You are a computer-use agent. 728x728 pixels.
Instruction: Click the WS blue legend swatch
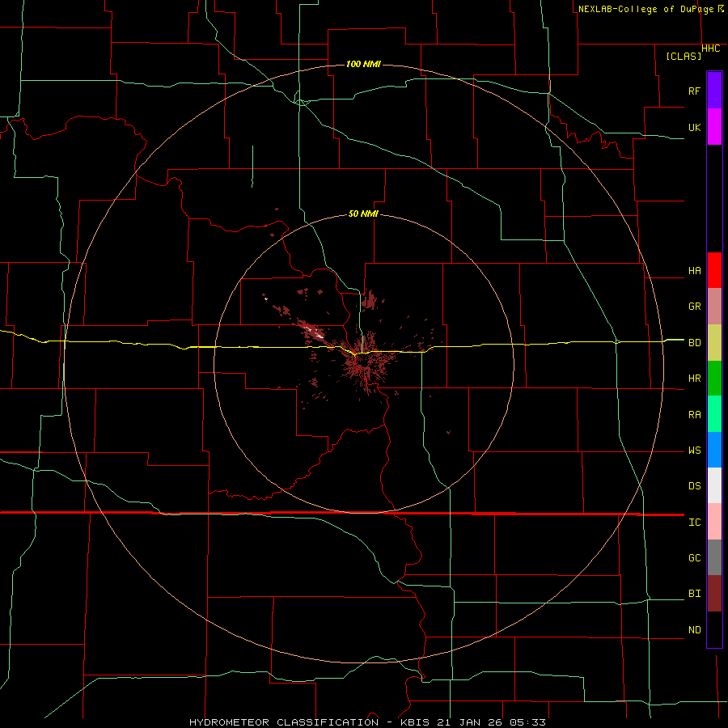(x=714, y=450)
